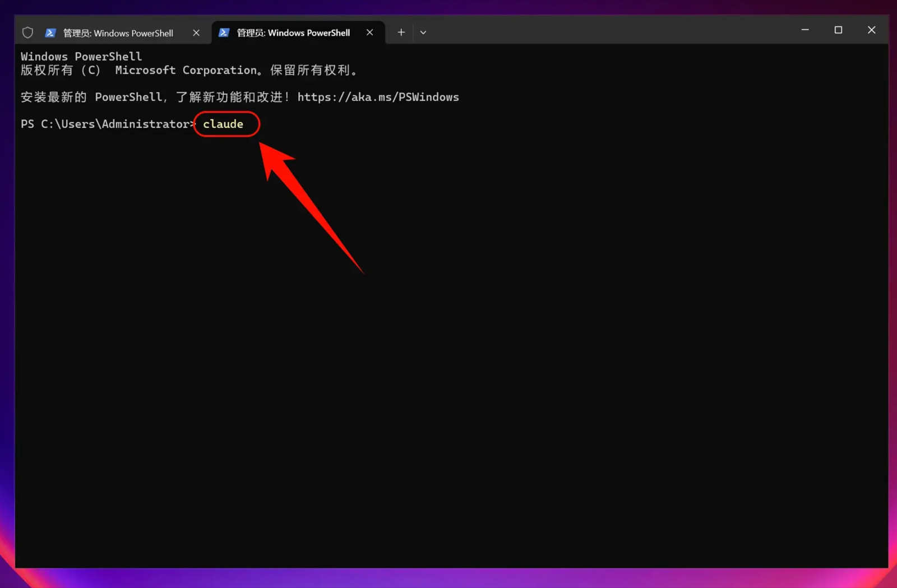Click the PowerShell icon on the inactive first tab
The height and width of the screenshot is (588, 897).
pyautogui.click(x=50, y=33)
